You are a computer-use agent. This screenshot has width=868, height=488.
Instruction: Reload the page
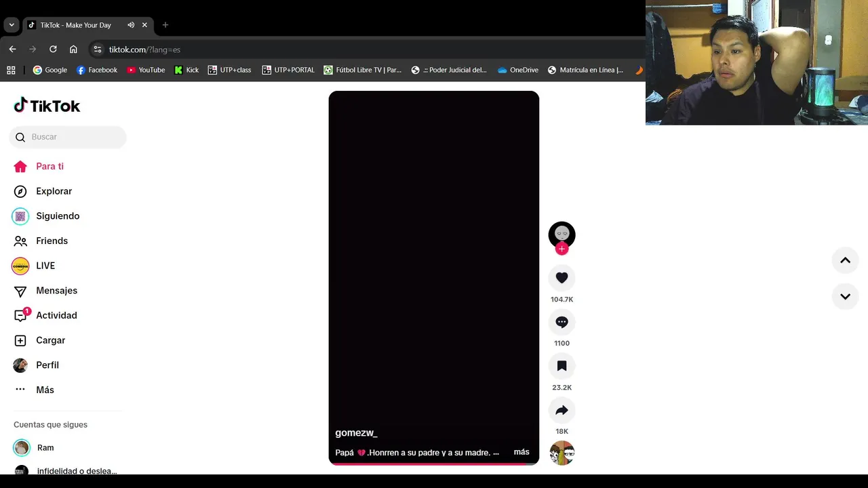(53, 49)
